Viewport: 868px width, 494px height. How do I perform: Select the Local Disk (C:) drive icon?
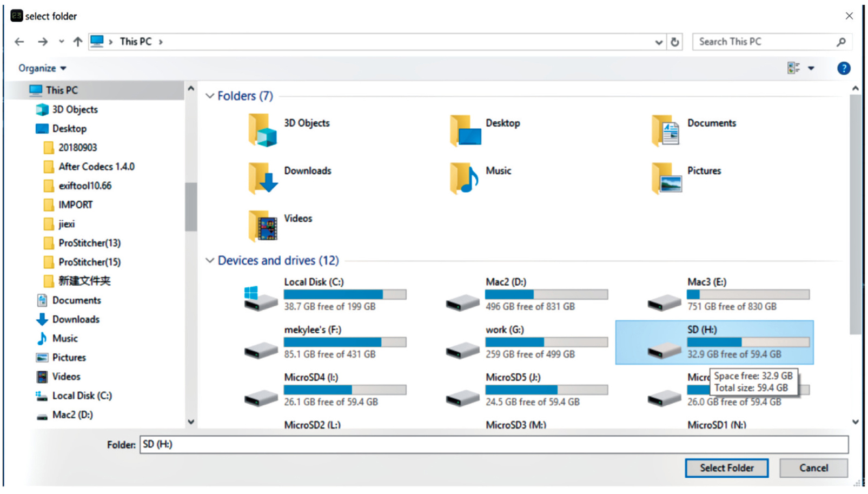(x=261, y=299)
